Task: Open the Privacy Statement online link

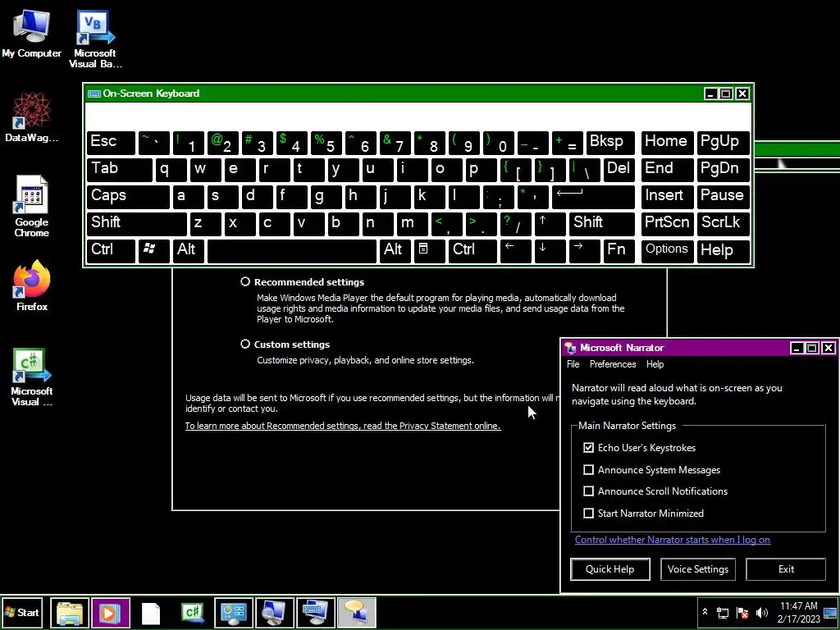Action: point(343,426)
